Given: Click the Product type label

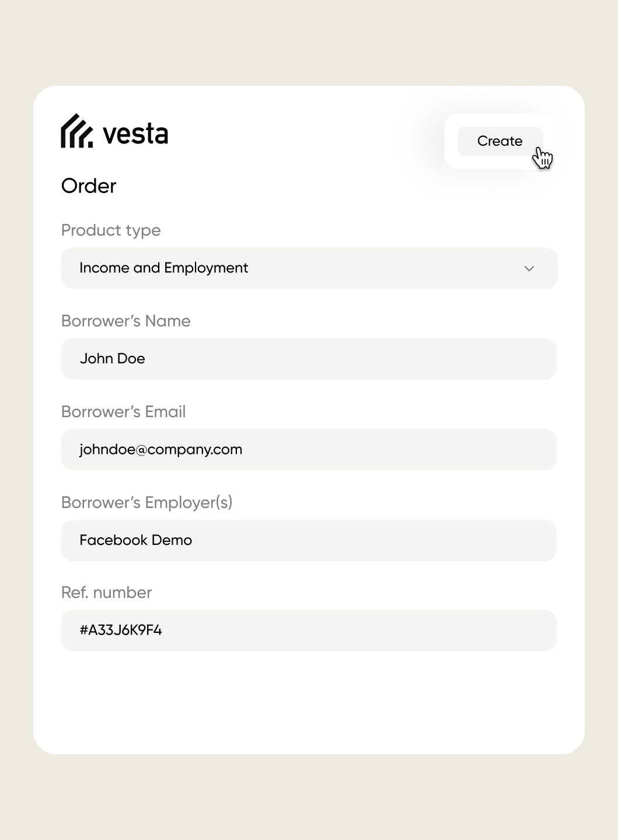Looking at the screenshot, I should [x=111, y=230].
